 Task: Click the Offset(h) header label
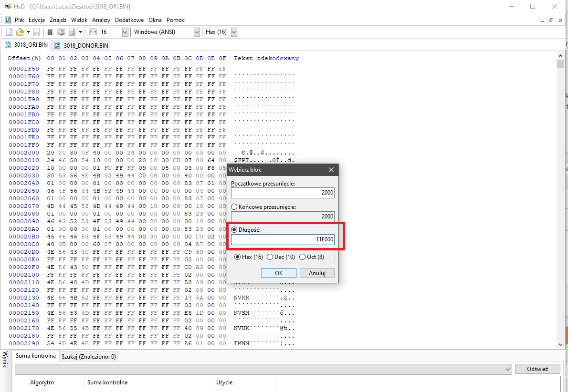(x=24, y=58)
